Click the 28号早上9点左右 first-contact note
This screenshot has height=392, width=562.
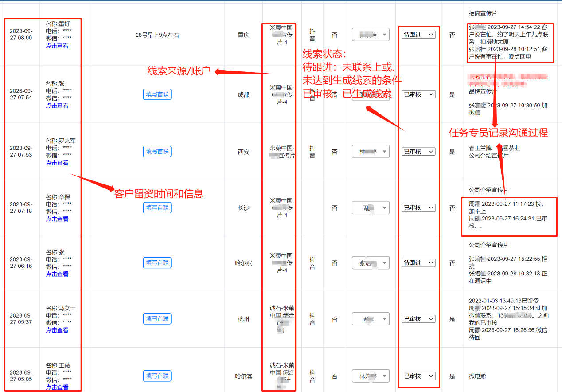tap(157, 35)
